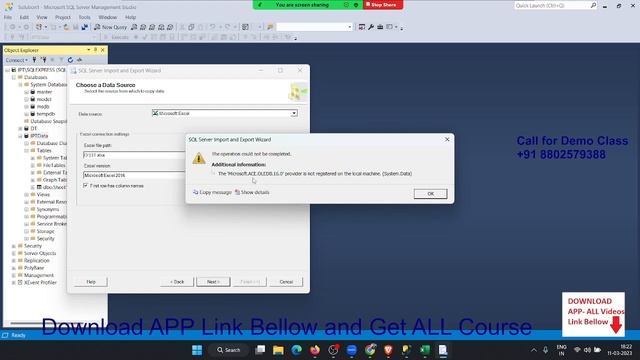Open Firefox from the taskbar
Image resolution: width=640 pixels, height=360 pixels.
[315, 350]
